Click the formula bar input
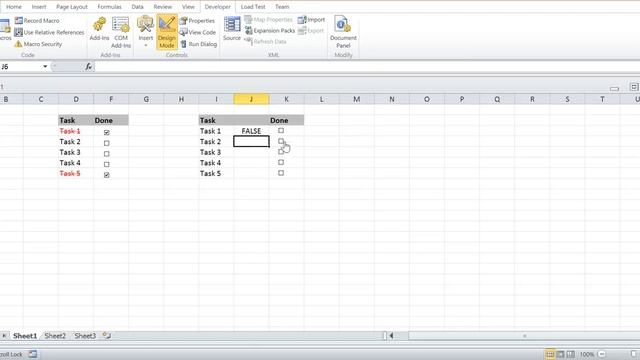The width and height of the screenshot is (640, 360). point(367,67)
